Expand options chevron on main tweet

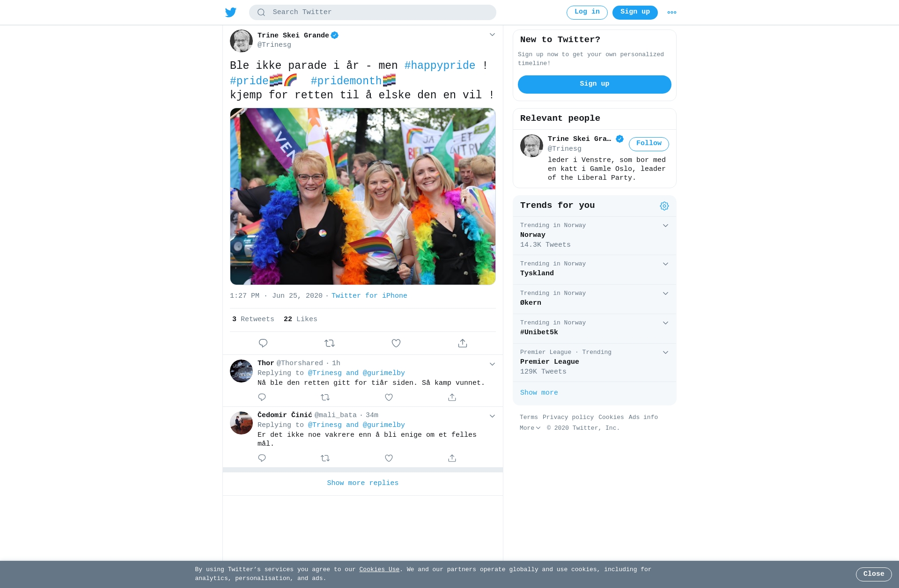[492, 35]
